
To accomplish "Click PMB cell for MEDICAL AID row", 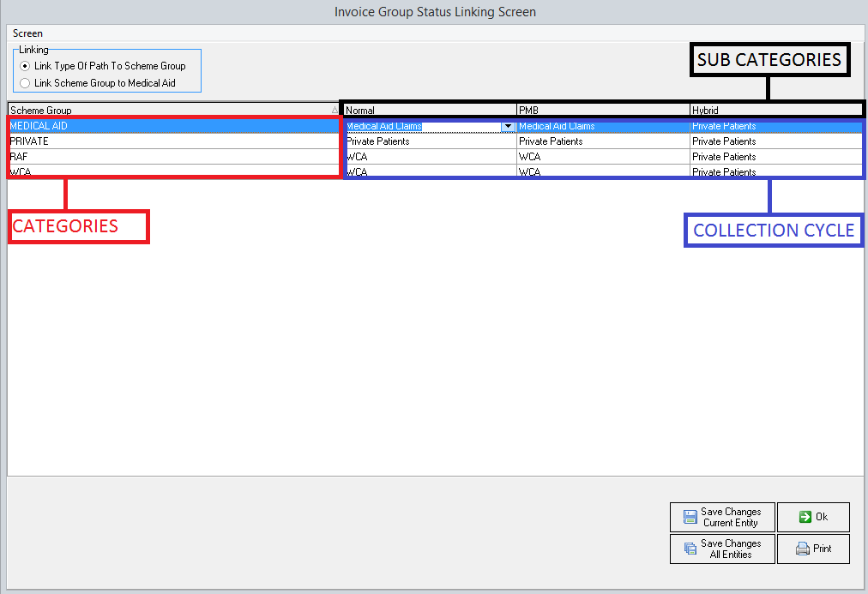I will pos(603,126).
